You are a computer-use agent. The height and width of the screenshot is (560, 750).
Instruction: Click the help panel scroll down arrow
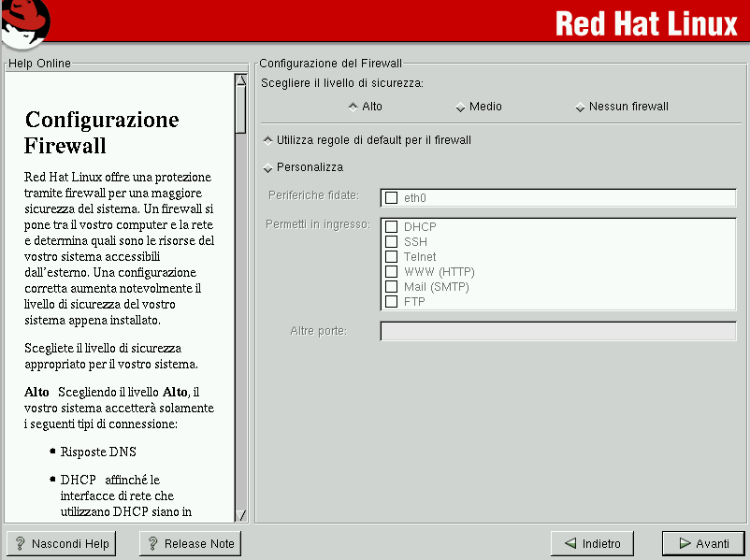[240, 515]
